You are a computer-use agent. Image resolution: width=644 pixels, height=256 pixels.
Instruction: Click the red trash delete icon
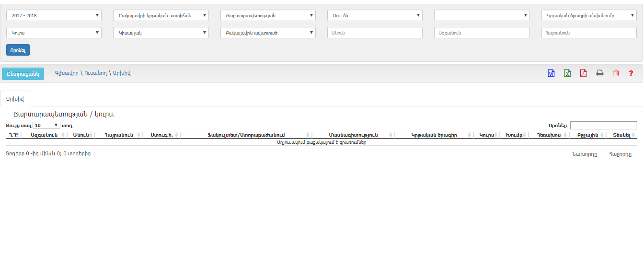pyautogui.click(x=616, y=73)
